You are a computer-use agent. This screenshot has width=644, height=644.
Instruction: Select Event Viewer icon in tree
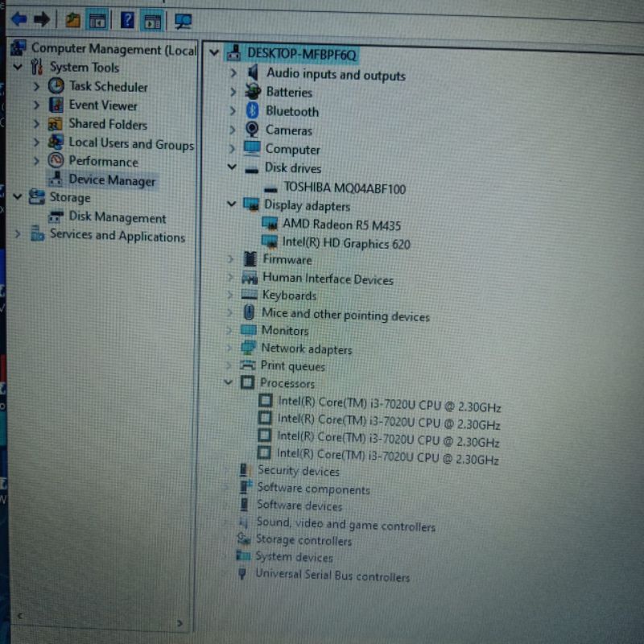click(x=56, y=105)
